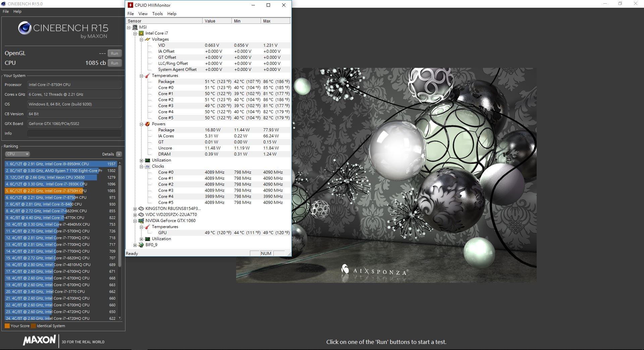The image size is (644, 350).
Task: Click the Sensor column header
Action: point(164,21)
